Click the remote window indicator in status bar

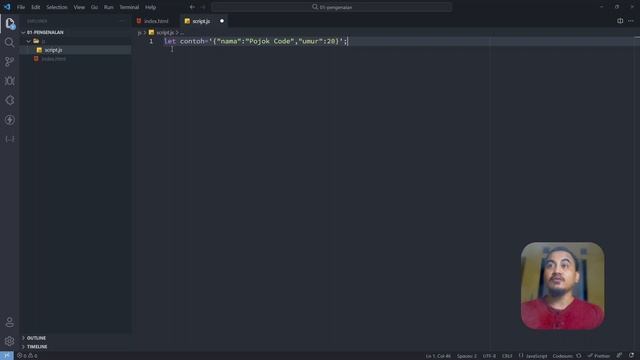(7, 356)
